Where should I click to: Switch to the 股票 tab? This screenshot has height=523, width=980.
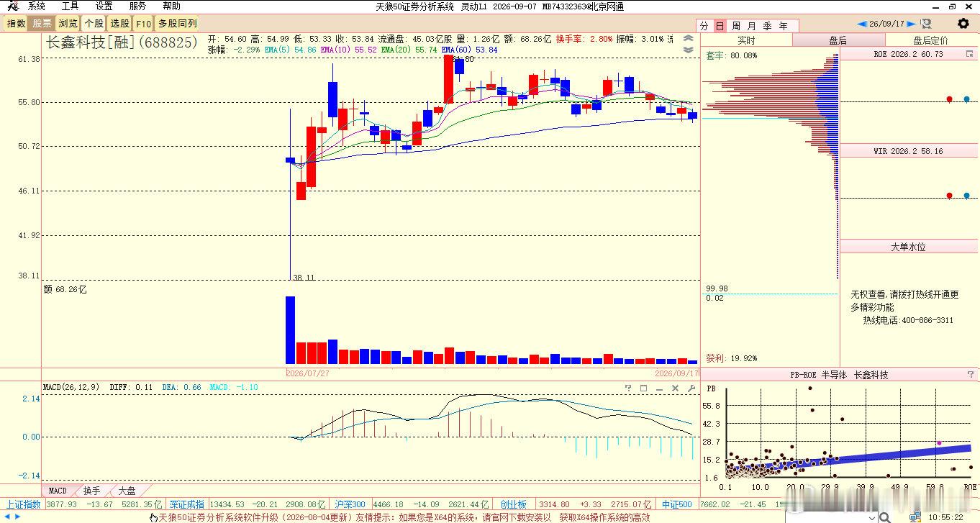pos(42,24)
